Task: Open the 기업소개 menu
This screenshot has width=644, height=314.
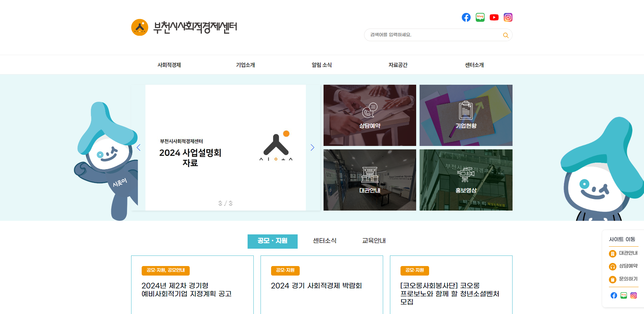Action: tap(246, 65)
